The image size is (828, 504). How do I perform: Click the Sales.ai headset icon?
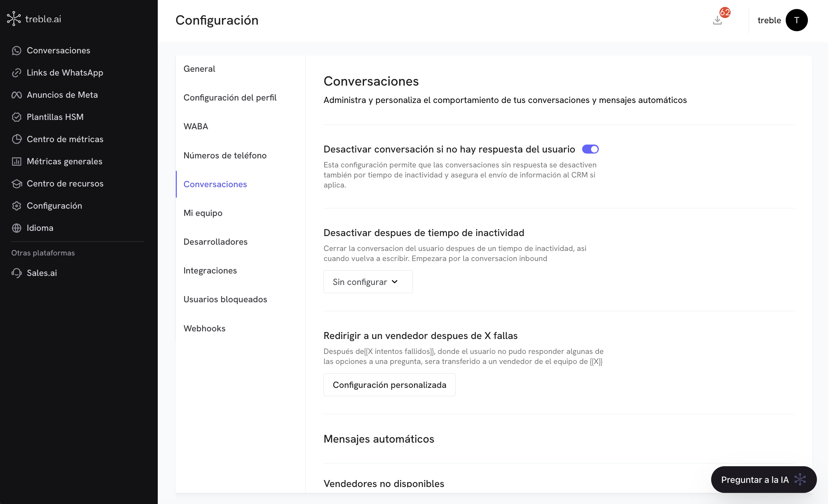click(16, 273)
